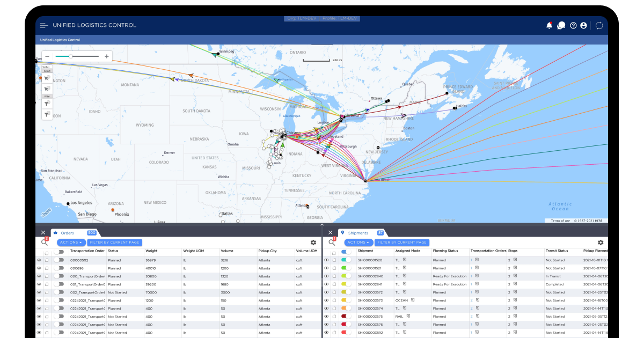Zoom in the map with plus button
The width and height of the screenshot is (644, 338).
pos(107,56)
